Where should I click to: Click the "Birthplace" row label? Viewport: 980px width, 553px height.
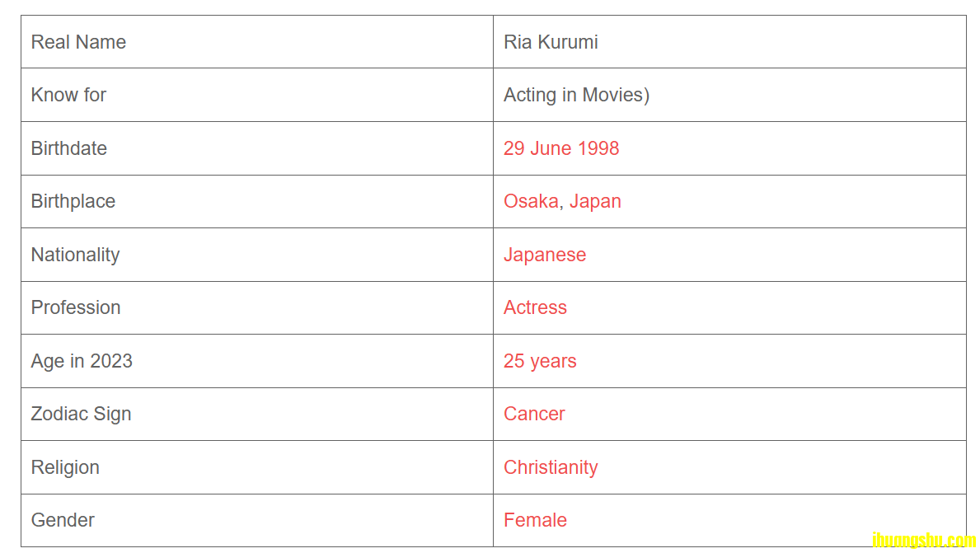[73, 201]
